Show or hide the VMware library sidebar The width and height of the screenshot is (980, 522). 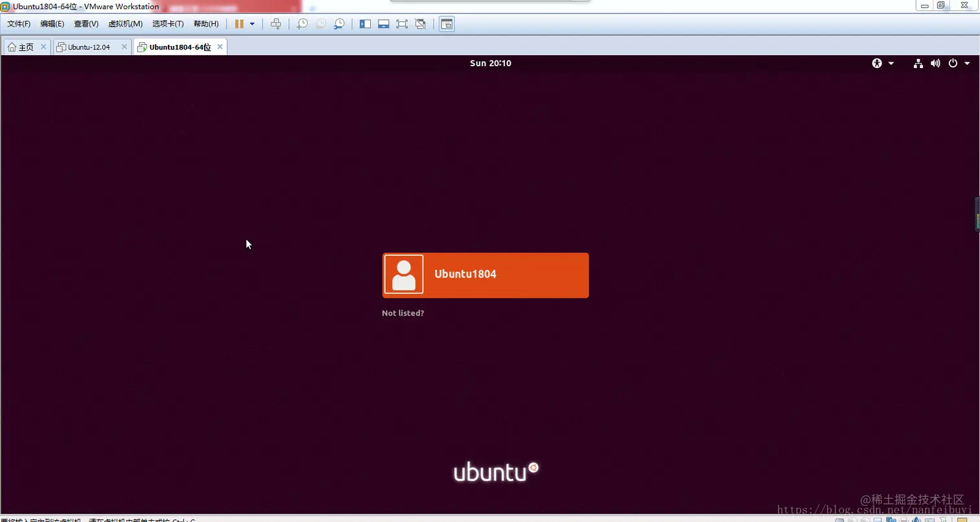pyautogui.click(x=366, y=24)
